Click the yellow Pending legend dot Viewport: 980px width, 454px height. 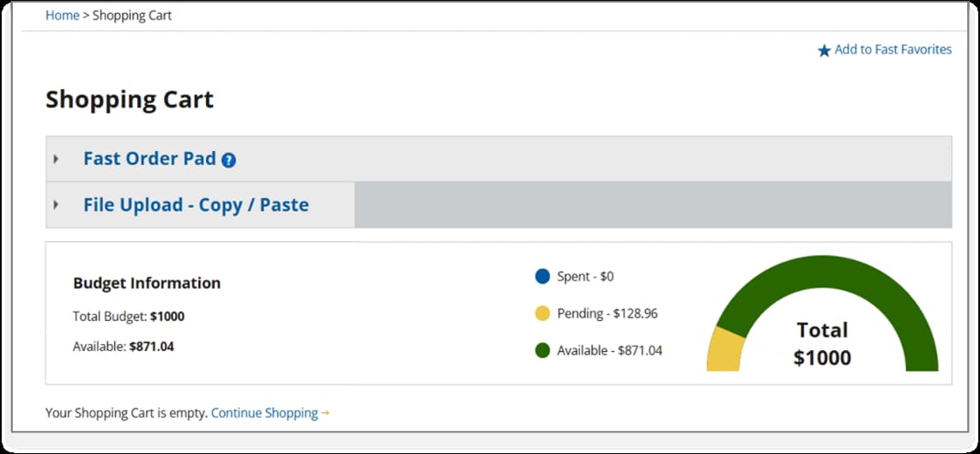[x=542, y=313]
